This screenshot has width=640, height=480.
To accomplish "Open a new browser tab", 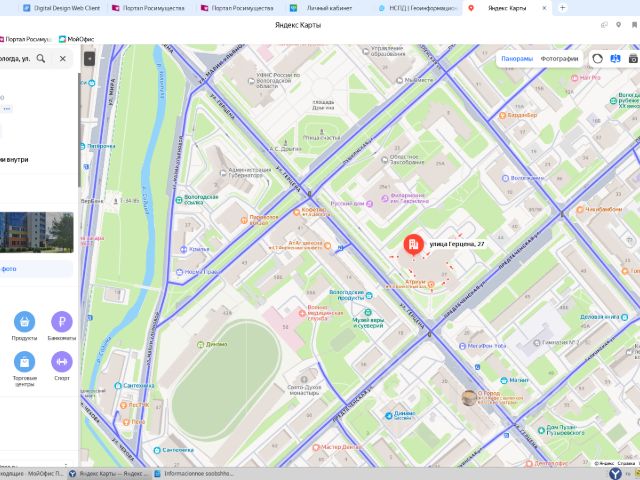I will (562, 8).
